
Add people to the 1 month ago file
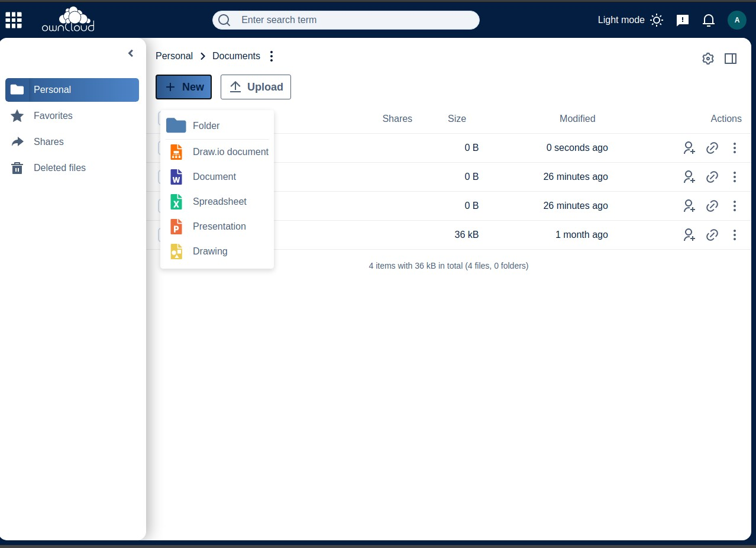click(x=689, y=235)
